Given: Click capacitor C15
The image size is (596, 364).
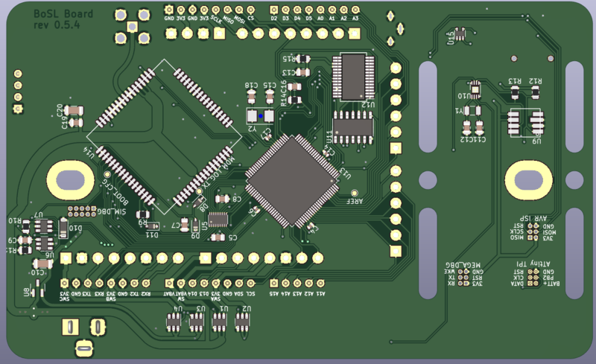Looking at the screenshot, I should coord(270,97).
